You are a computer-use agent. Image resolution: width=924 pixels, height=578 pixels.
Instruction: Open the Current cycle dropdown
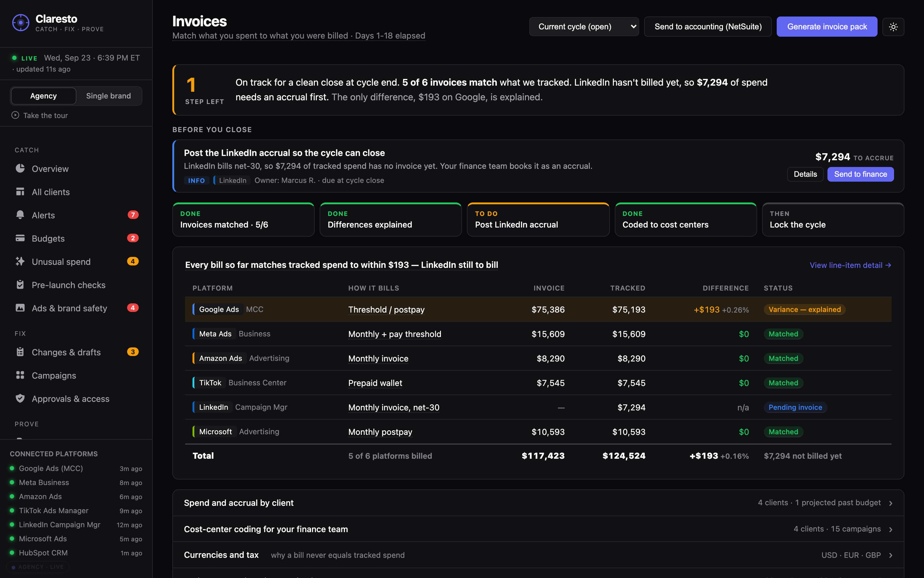point(584,27)
